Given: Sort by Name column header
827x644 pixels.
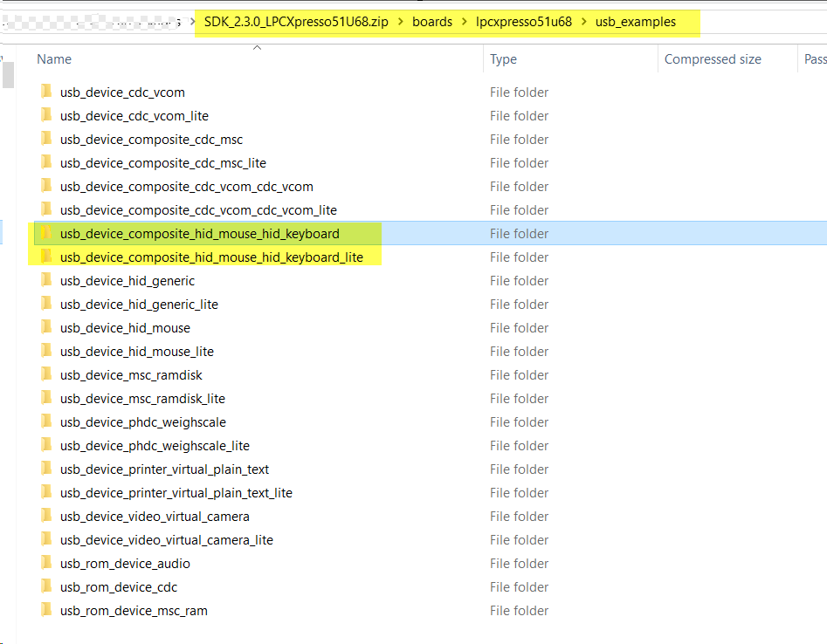Looking at the screenshot, I should [x=54, y=59].
